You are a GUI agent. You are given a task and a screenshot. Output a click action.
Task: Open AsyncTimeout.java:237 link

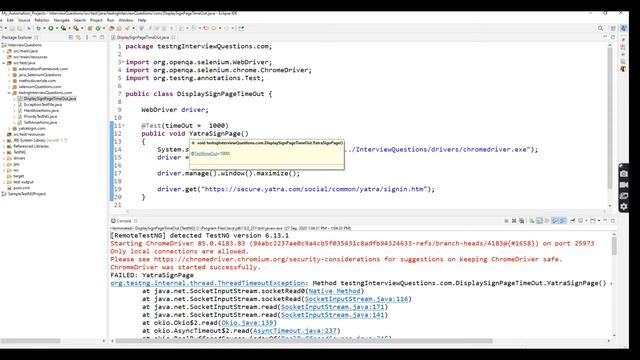tap(295, 331)
